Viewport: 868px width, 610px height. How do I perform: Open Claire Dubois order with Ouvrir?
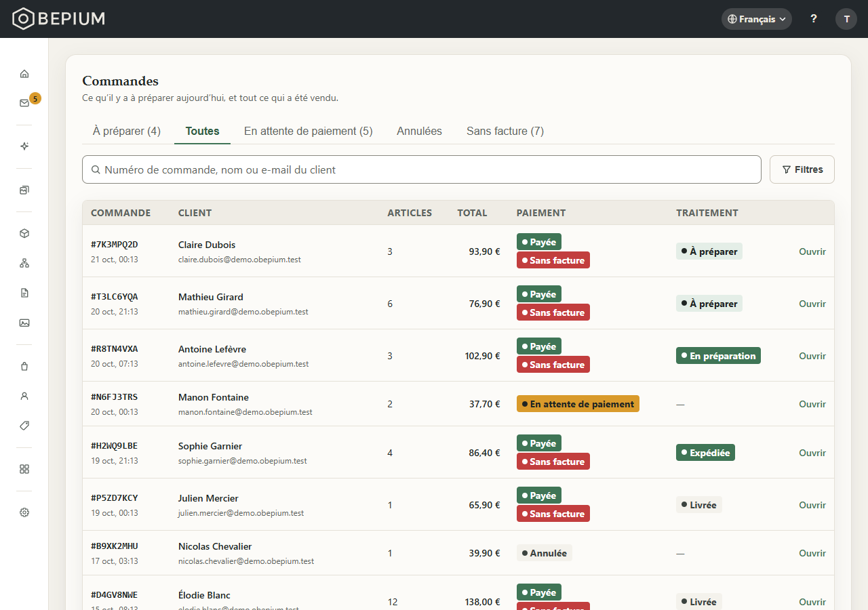pyautogui.click(x=812, y=251)
